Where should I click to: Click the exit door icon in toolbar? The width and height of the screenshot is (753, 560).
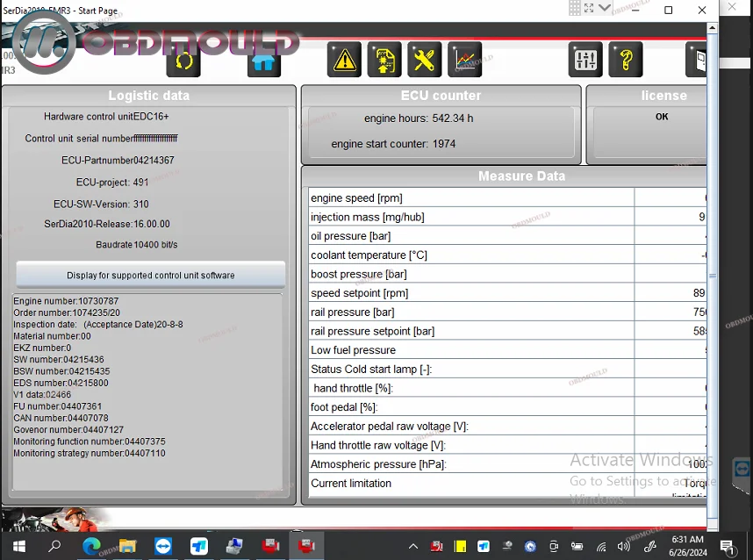pyautogui.click(x=696, y=60)
